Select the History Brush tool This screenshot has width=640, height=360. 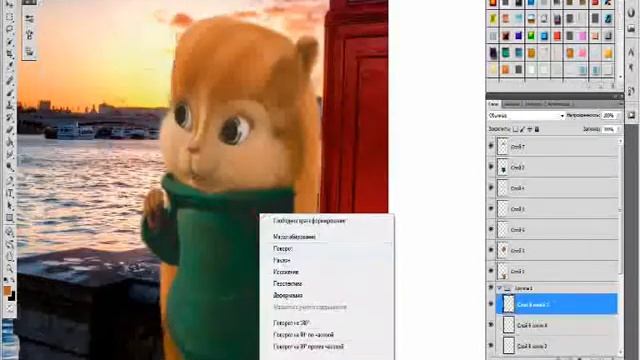pos(10,118)
